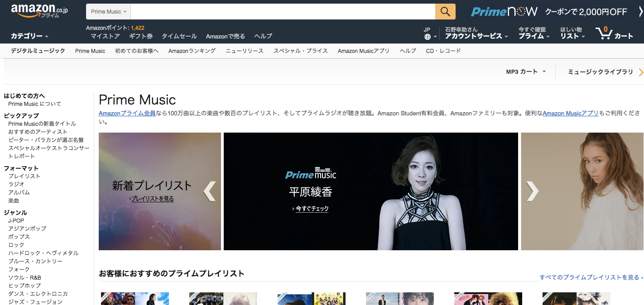Open the Prime Music search category dropdown
644x305 pixels.
pyautogui.click(x=109, y=12)
